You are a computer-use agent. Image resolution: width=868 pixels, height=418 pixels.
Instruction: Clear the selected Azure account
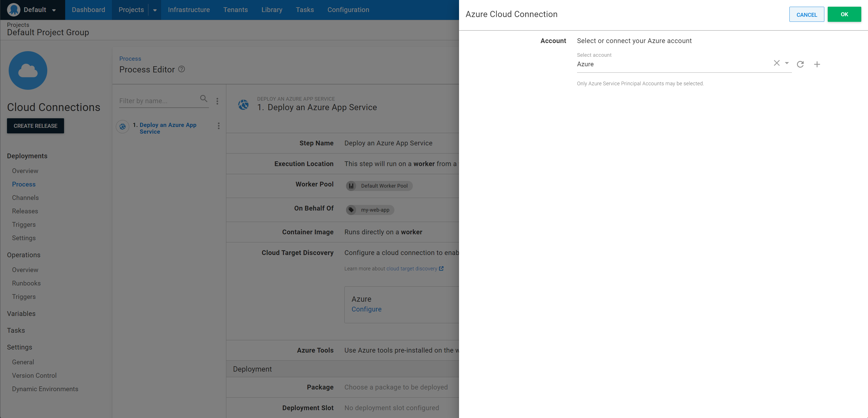777,63
